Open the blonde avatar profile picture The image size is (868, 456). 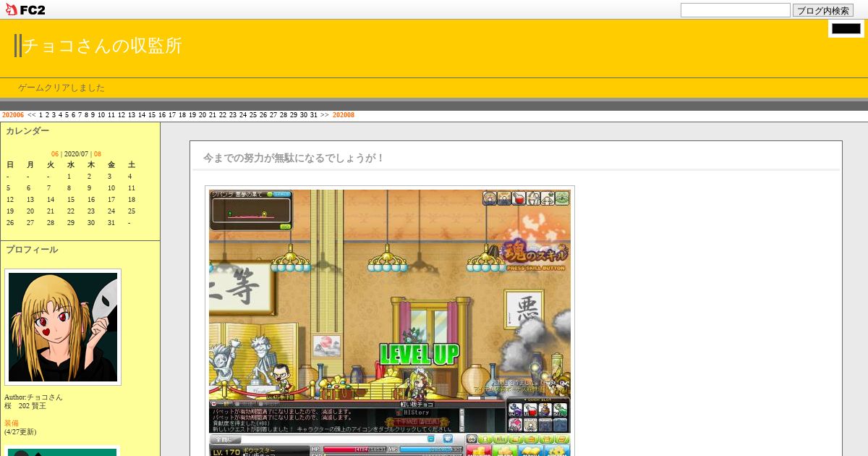(x=63, y=327)
